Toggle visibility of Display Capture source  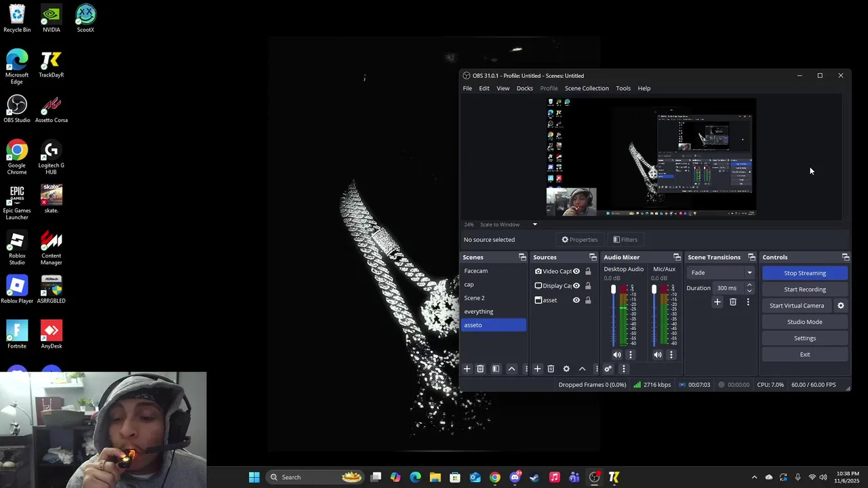(576, 285)
